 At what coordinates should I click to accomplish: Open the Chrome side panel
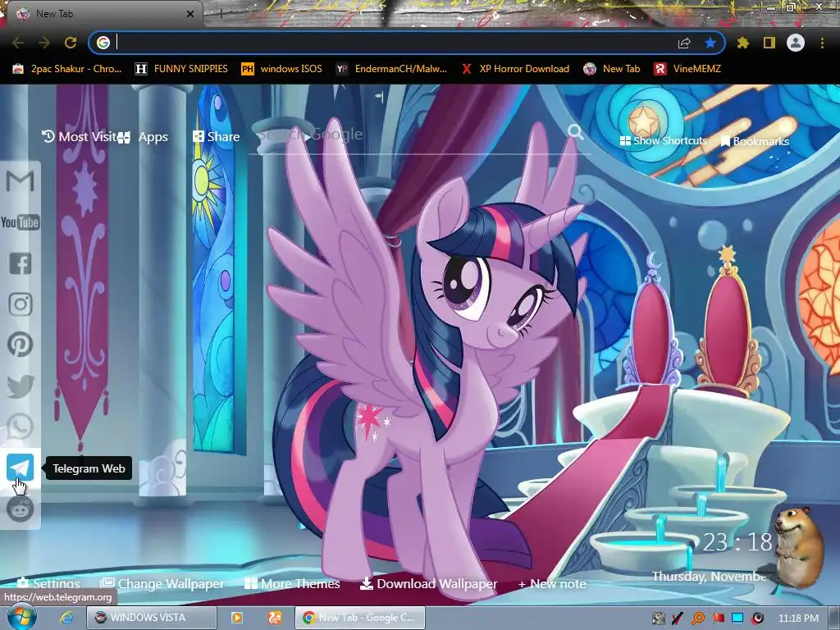769,43
